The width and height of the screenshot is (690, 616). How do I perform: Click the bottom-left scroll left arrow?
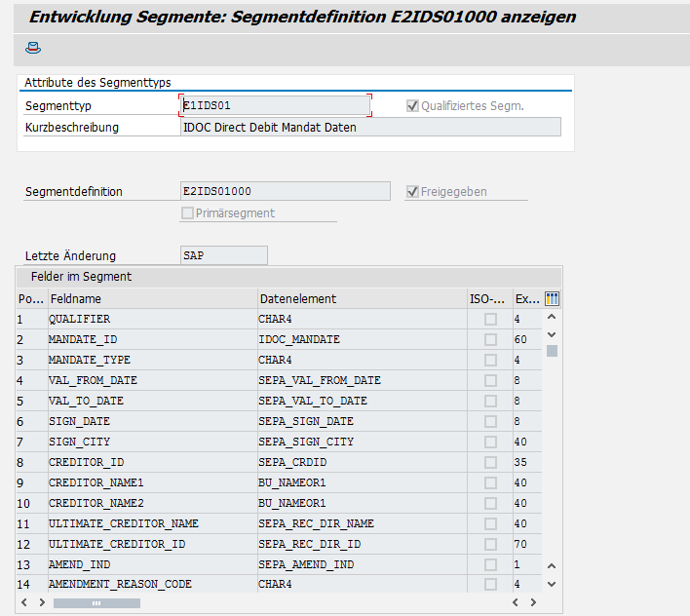[x=24, y=602]
